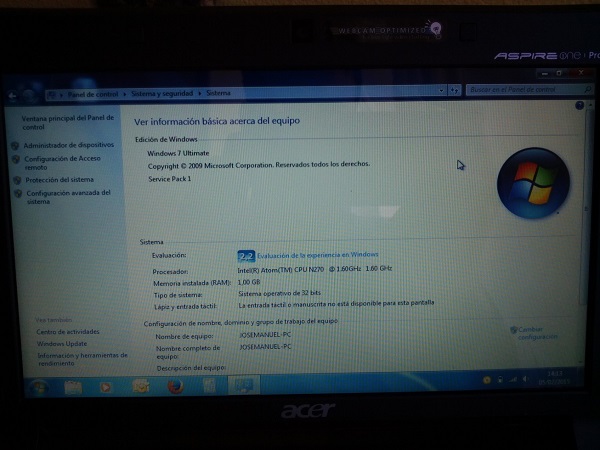Select the processor value 'Intel(R) Atom(TM) CPU N270'
Image resolution: width=600 pixels, height=450 pixels.
pos(281,269)
